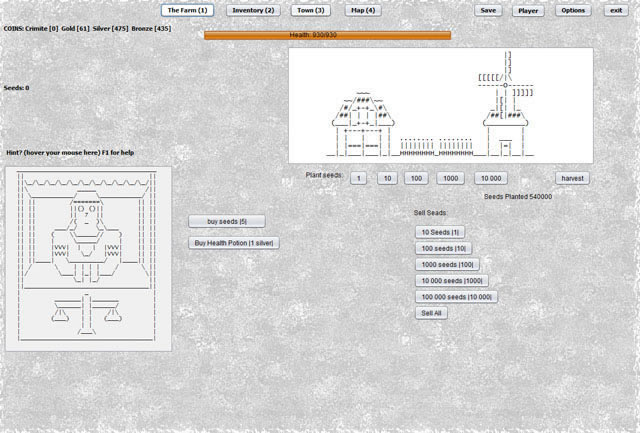
Task: Plant 100 seeds
Action: click(x=417, y=178)
